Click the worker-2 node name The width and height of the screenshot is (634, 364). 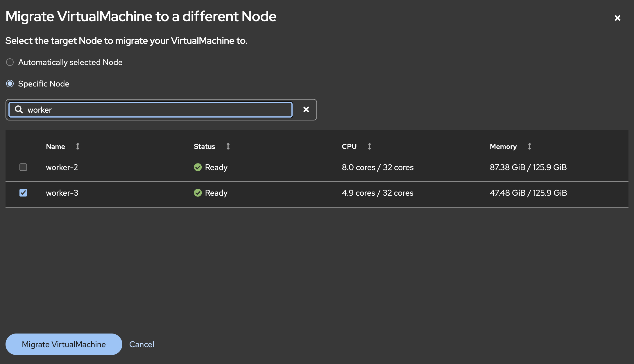tap(62, 167)
